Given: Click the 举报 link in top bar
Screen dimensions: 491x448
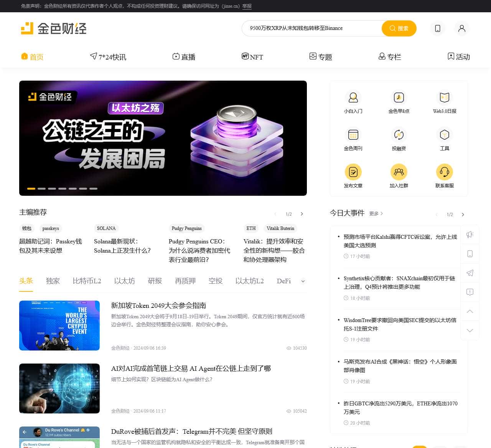Looking at the screenshot, I should pos(247,6).
